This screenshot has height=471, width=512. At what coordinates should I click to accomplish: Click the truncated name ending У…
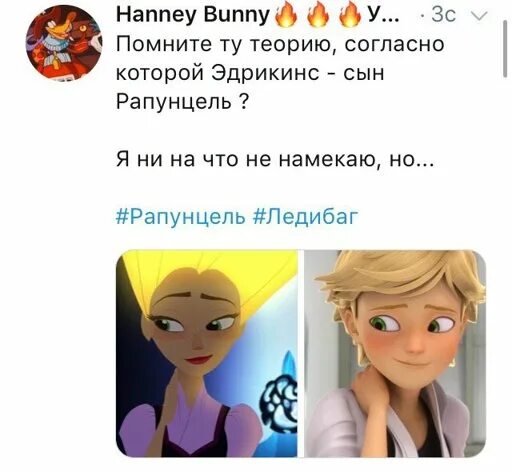[383, 15]
